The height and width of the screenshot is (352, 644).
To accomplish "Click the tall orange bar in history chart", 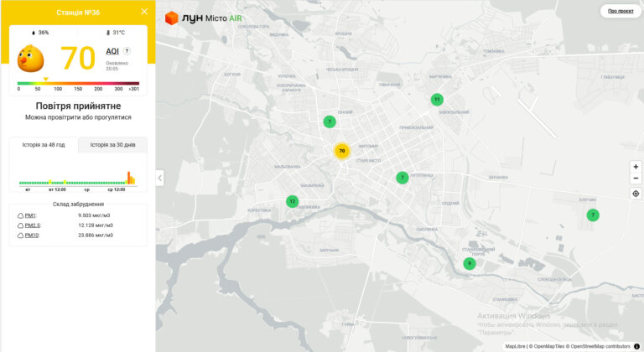I will click(128, 178).
